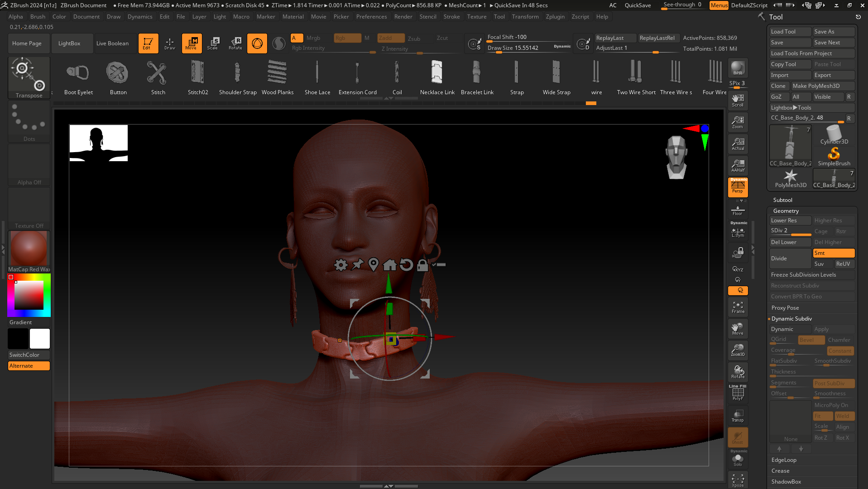Choose the Bracelet Link brush

477,77
